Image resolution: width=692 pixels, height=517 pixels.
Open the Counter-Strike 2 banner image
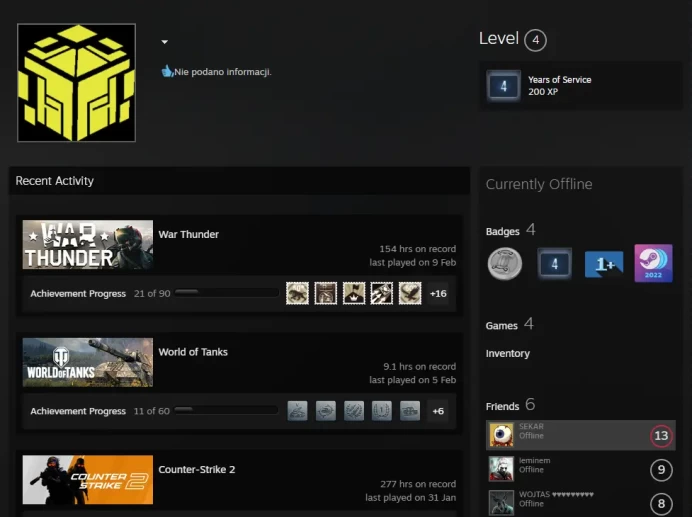[x=88, y=480]
